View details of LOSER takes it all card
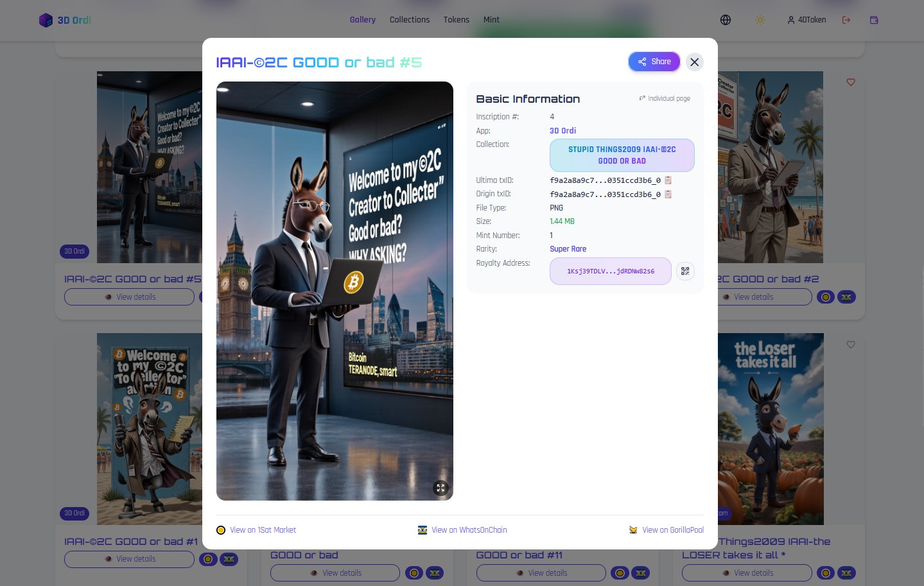 click(747, 573)
